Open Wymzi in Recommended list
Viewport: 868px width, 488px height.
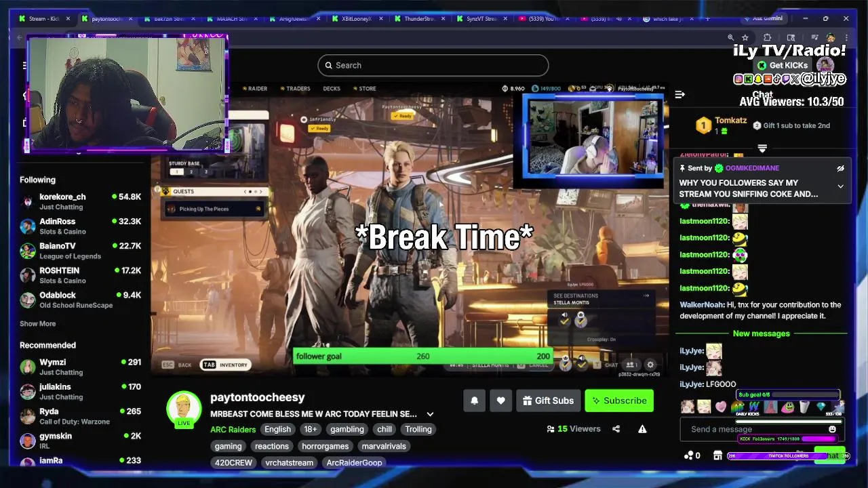point(80,367)
